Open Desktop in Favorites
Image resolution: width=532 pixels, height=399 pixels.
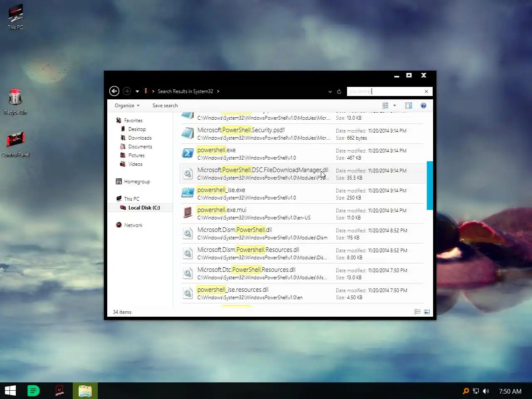pyautogui.click(x=137, y=129)
